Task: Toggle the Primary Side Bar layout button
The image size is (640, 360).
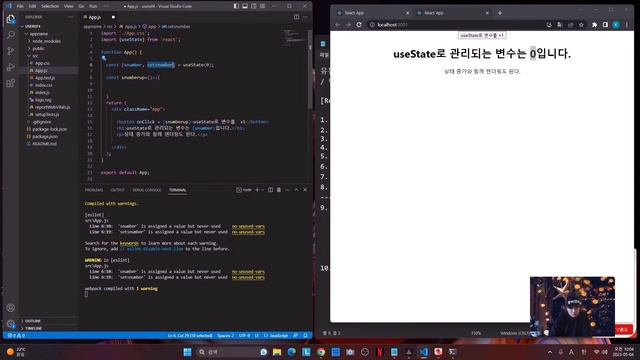Action: click(236, 6)
